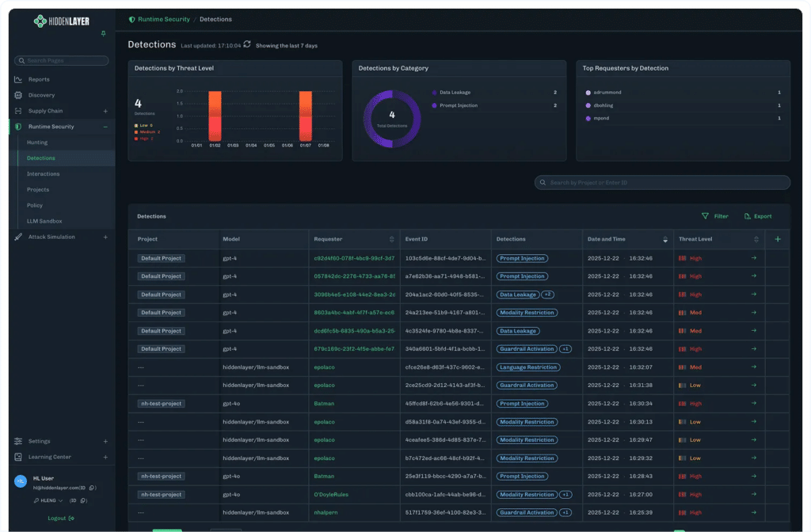Viewport: 811px width, 532px height.
Task: Sort by the Requester column
Action: pyautogui.click(x=391, y=239)
